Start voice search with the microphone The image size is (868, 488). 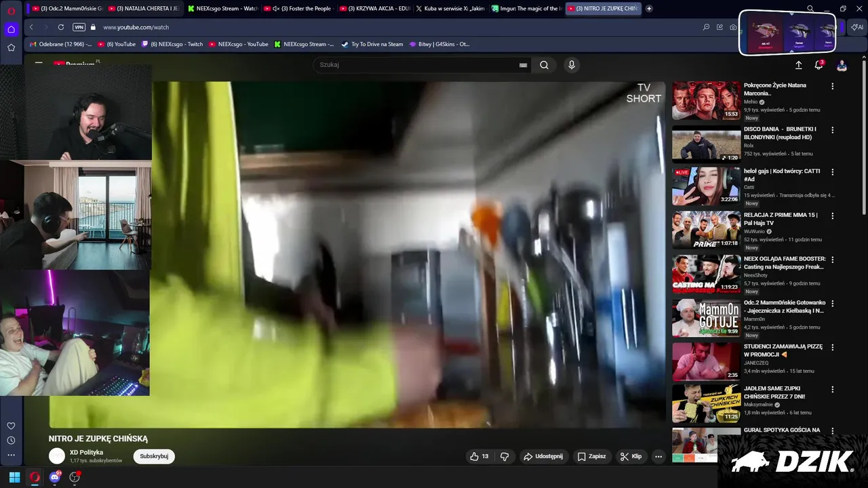click(x=572, y=65)
